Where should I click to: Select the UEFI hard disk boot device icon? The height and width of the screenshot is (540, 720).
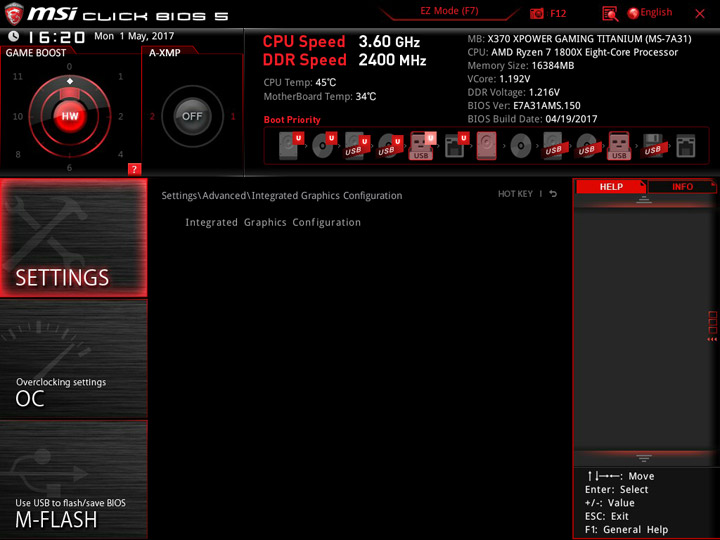(291, 146)
